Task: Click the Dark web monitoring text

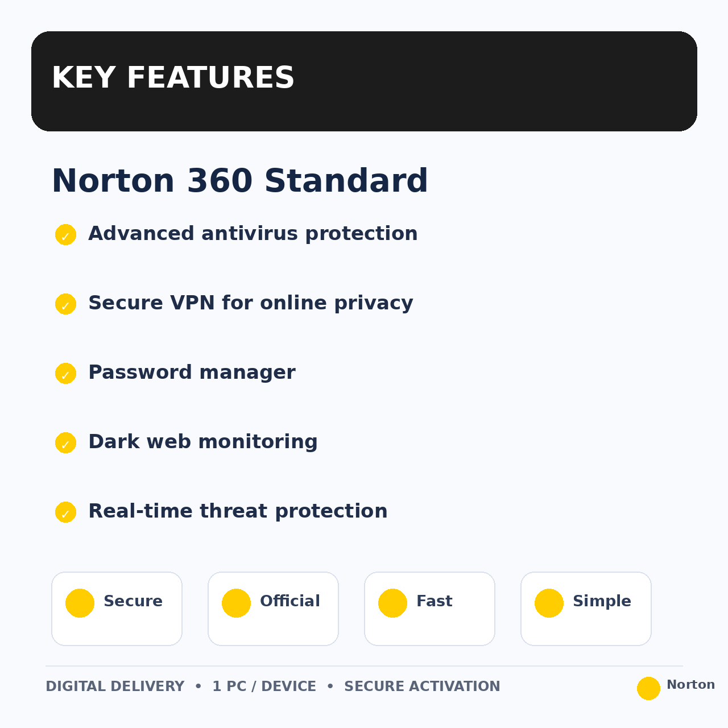Action: [203, 442]
